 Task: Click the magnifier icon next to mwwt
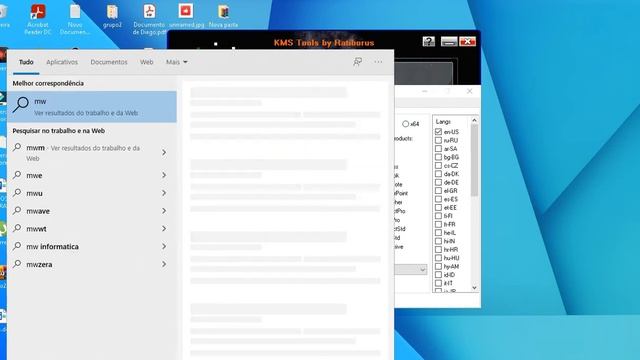pos(17,228)
